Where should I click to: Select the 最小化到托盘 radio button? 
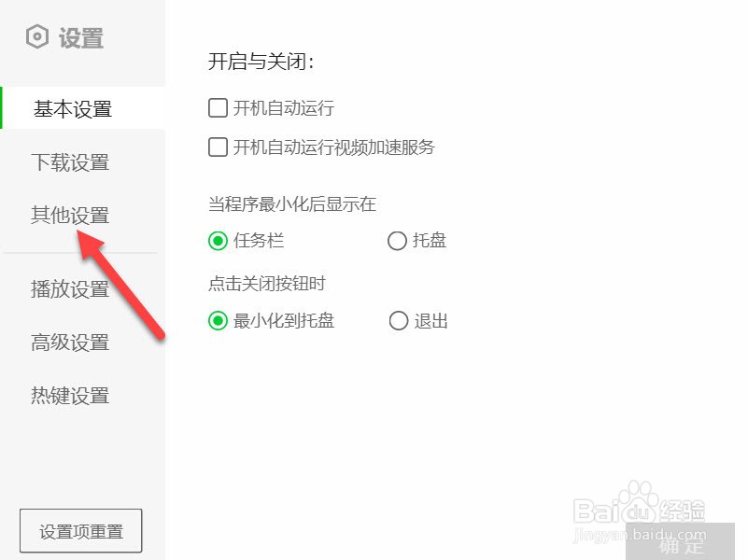218,321
